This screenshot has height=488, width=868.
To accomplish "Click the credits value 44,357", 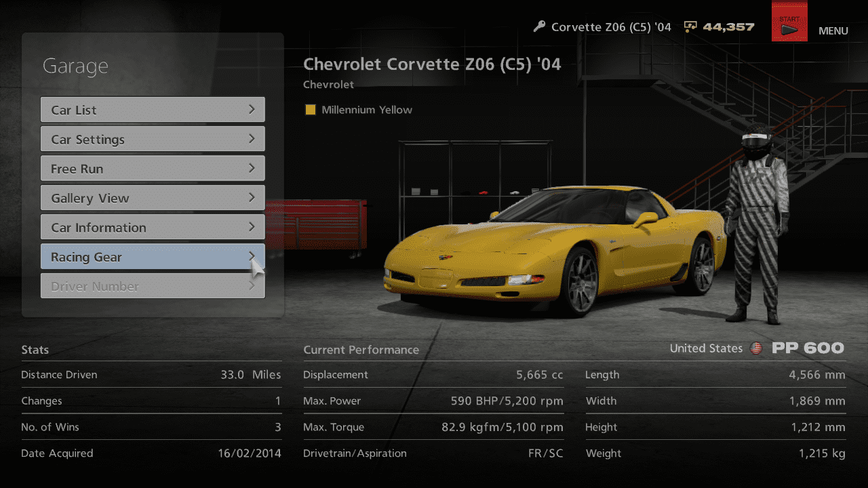I will [729, 27].
